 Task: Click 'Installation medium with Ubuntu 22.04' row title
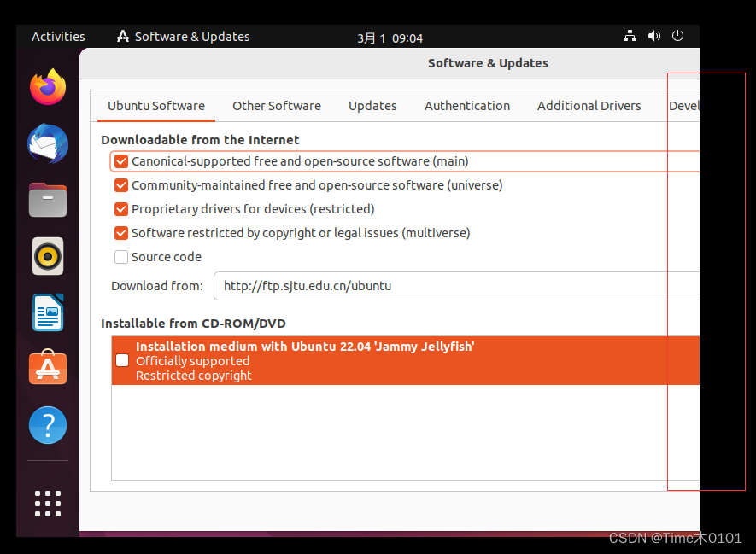[305, 347]
